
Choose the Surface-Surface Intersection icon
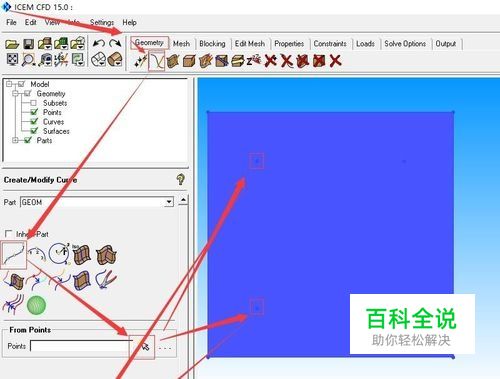point(106,255)
